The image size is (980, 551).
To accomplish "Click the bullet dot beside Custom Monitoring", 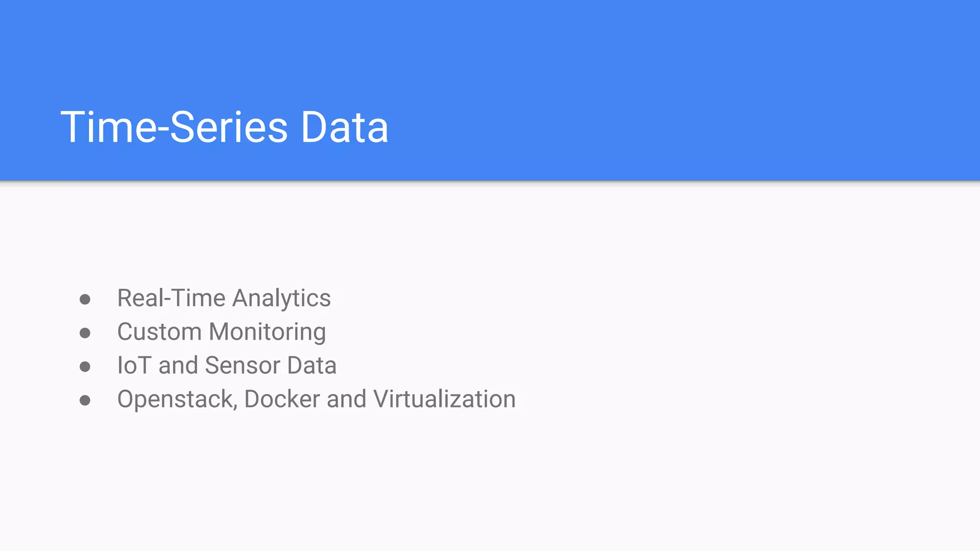I will (85, 333).
